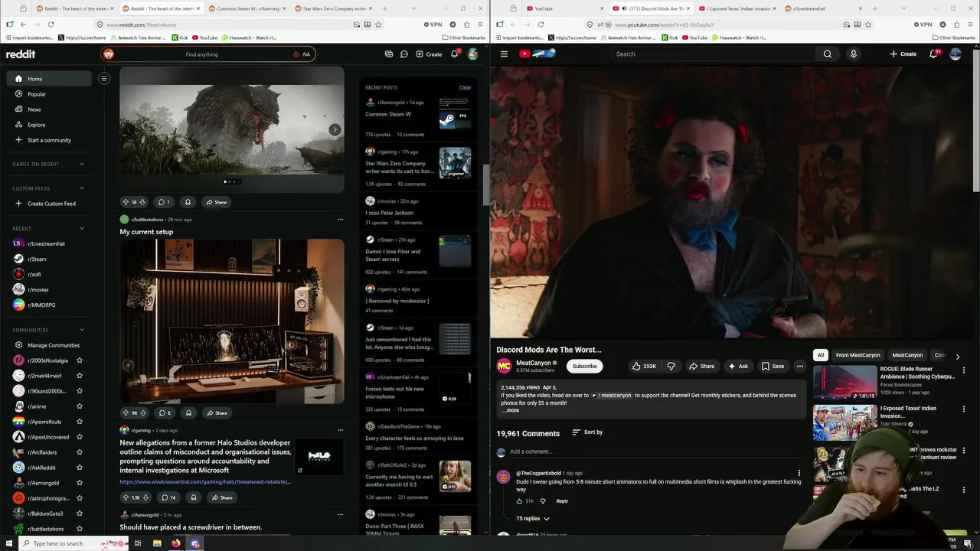Viewport: 980px width, 551px height.
Task: Open Reddit chat bubble icon
Action: (403, 54)
